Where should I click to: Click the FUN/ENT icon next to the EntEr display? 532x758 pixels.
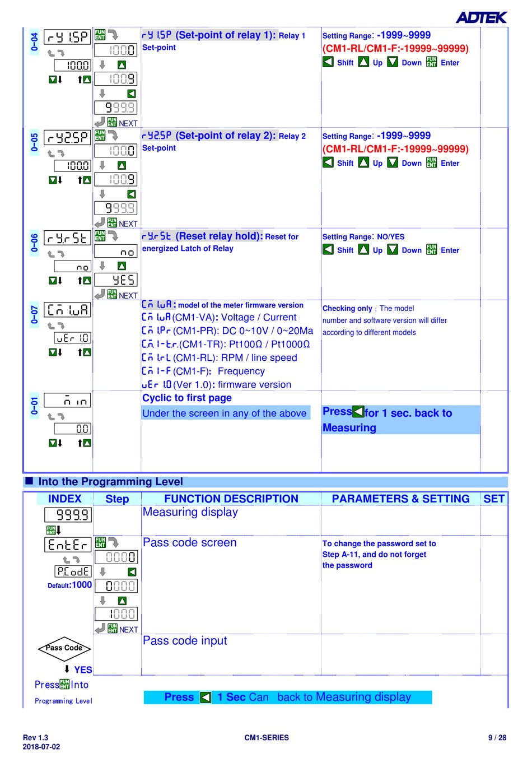[100, 542]
